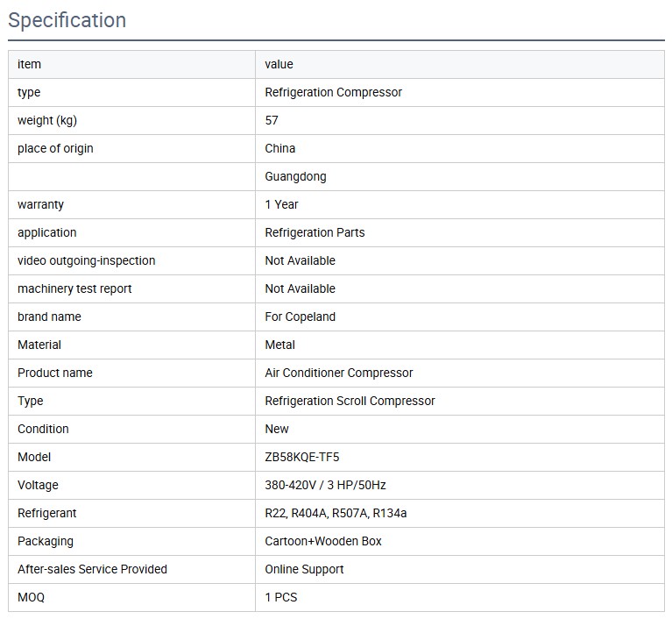The width and height of the screenshot is (672, 619).
Task: Click the '1 Year' warranty value
Action: (x=281, y=204)
